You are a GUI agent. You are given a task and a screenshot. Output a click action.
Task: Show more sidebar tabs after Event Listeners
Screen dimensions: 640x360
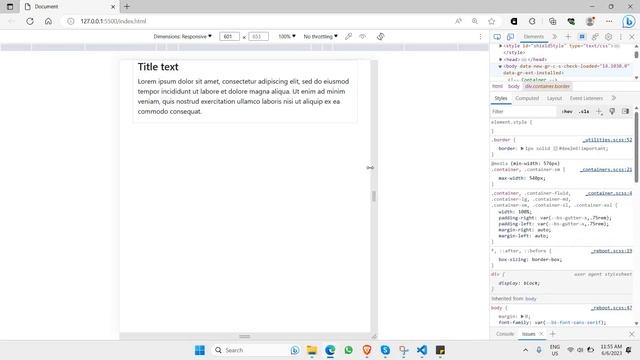pyautogui.click(x=613, y=98)
